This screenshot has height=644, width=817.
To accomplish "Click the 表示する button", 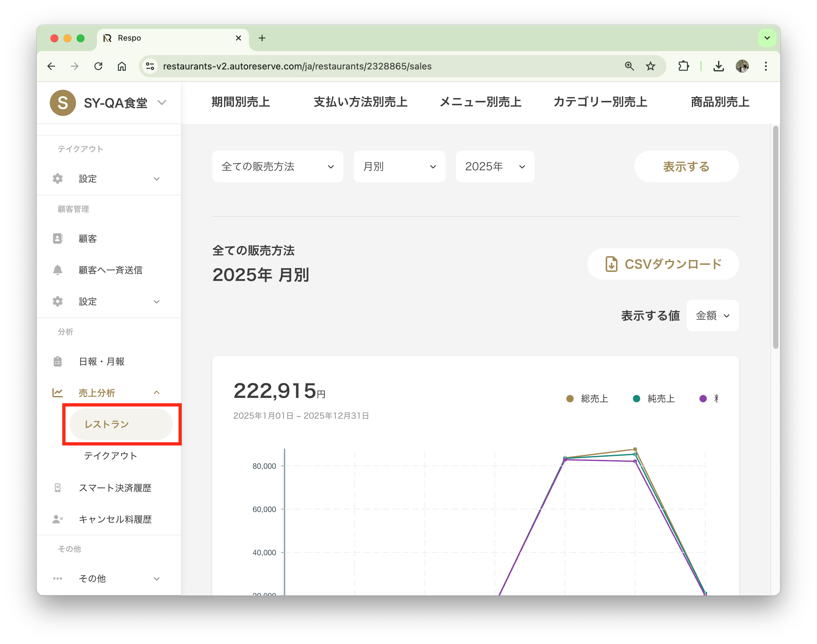I will tap(686, 166).
